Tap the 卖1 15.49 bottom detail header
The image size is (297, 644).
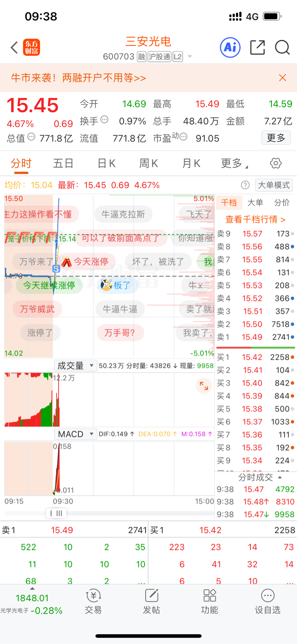(x=74, y=530)
